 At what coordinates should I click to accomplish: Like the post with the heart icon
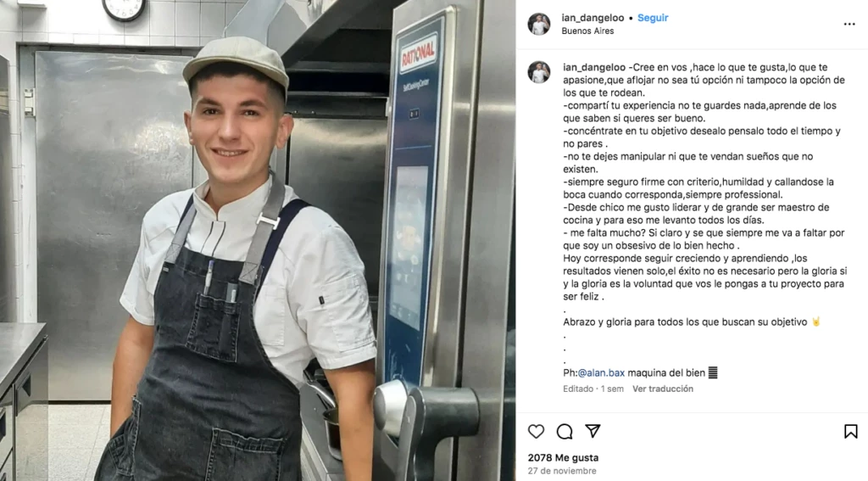coord(536,431)
